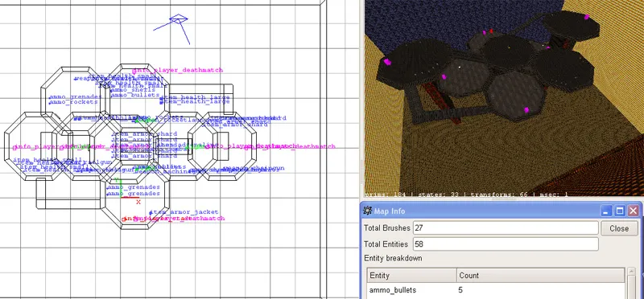Select the ammo_bullets row in entity list
Screen dimensions: 644x299
pos(496,290)
